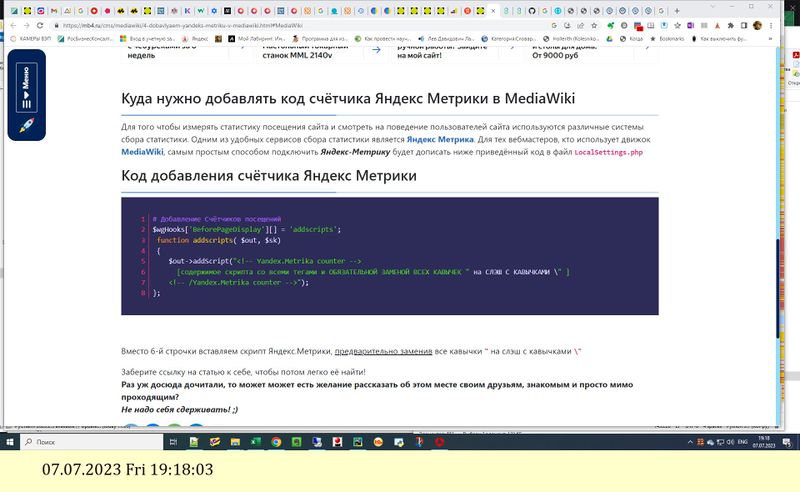Click the LocalSettings.php inline code text
This screenshot has height=492, width=800.
[609, 152]
